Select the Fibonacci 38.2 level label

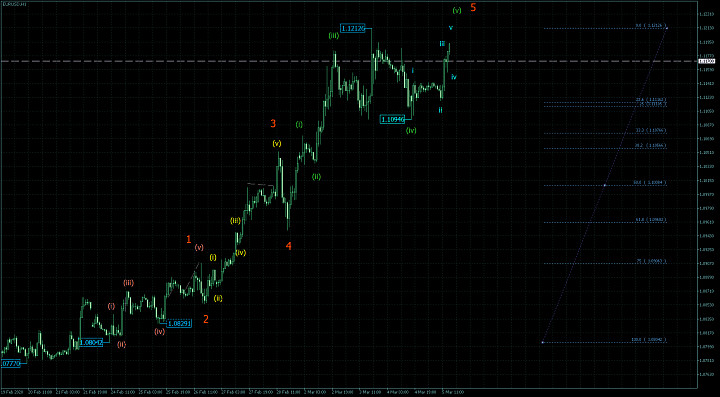pos(650,145)
